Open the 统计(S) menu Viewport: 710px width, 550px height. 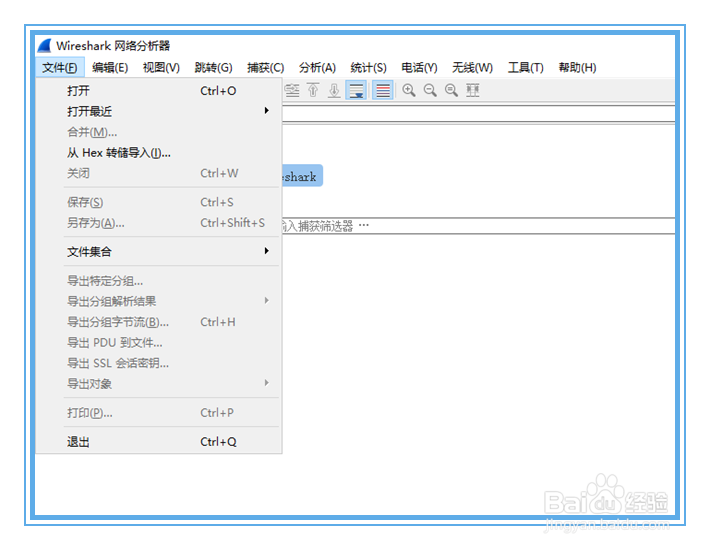(x=368, y=67)
